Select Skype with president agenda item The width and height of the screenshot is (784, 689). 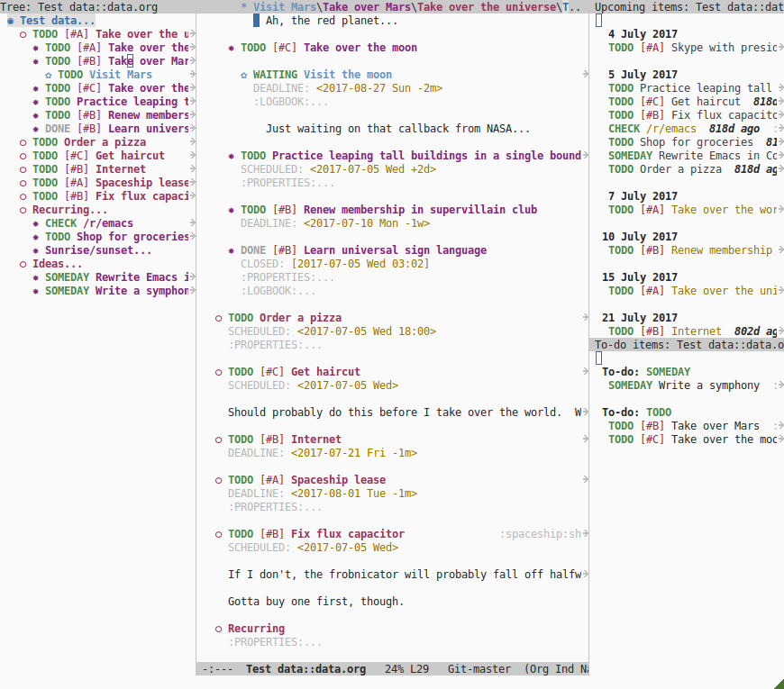[x=692, y=48]
